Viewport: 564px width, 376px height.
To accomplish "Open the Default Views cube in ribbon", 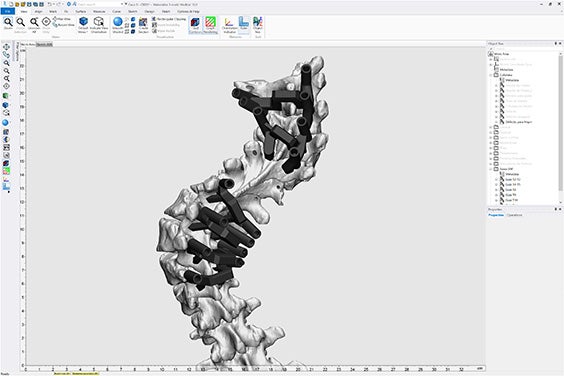I will [x=83, y=25].
